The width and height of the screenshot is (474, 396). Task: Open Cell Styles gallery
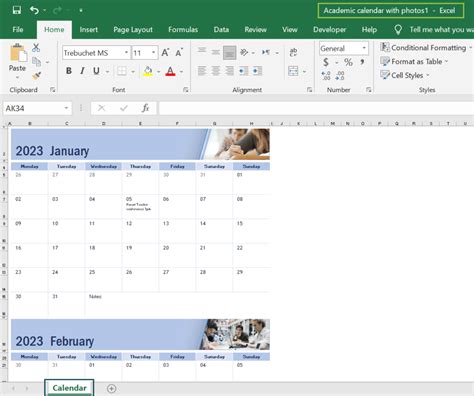(x=405, y=75)
